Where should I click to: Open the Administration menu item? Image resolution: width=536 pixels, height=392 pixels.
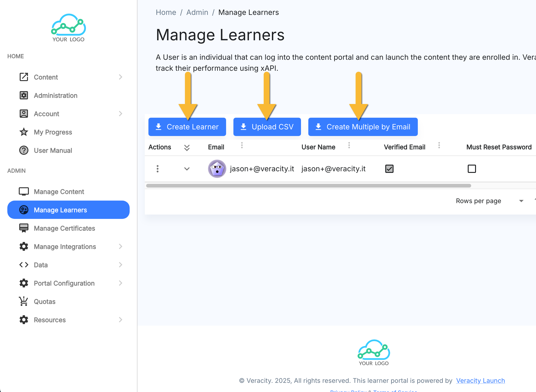coord(55,95)
